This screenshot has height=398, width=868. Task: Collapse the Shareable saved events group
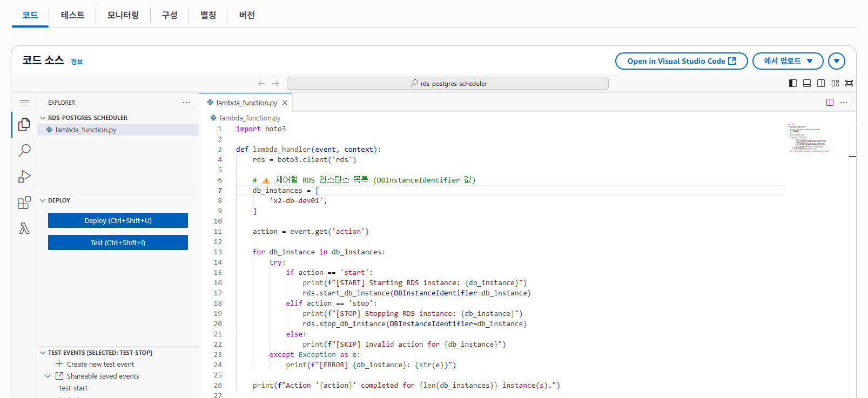pyautogui.click(x=48, y=376)
